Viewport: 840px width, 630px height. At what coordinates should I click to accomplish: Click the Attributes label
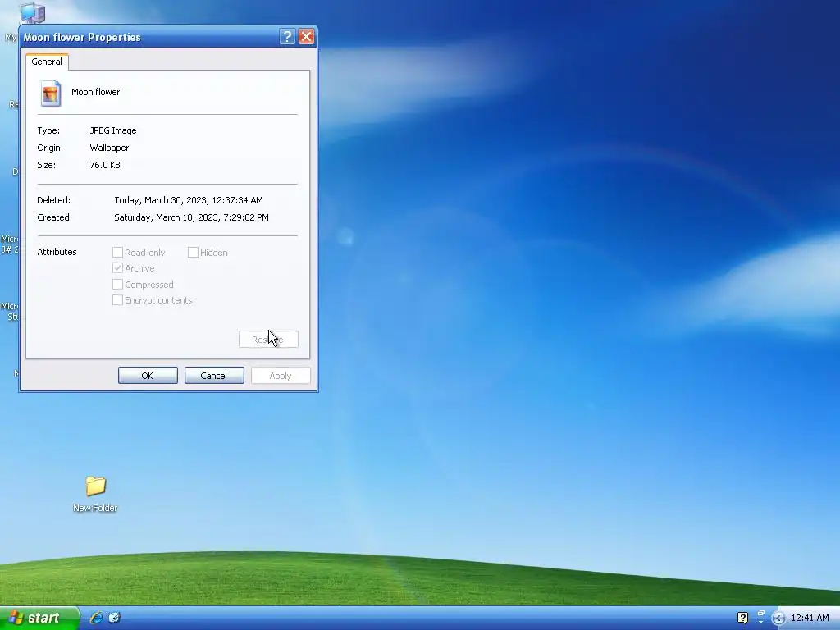coord(57,252)
